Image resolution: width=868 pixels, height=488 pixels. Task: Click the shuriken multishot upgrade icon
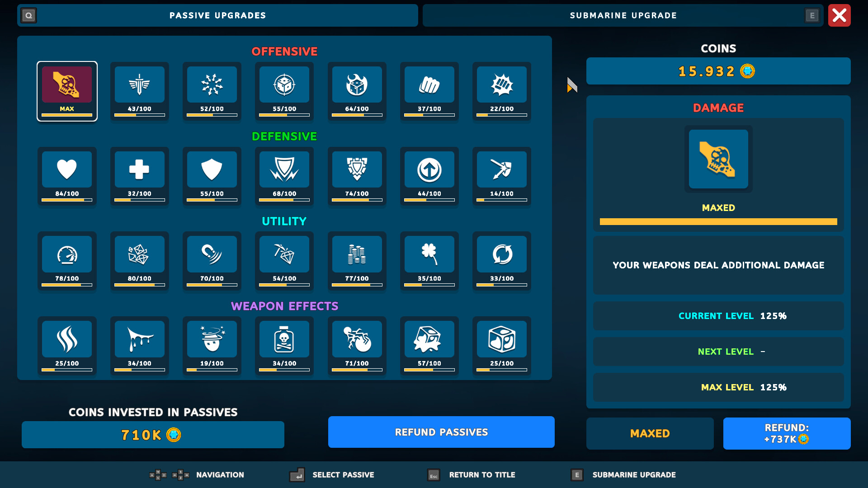[x=212, y=84]
